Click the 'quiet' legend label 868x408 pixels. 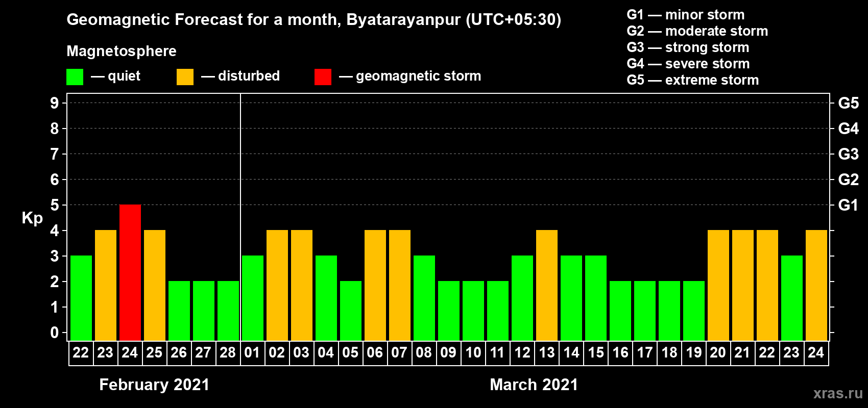124,76
